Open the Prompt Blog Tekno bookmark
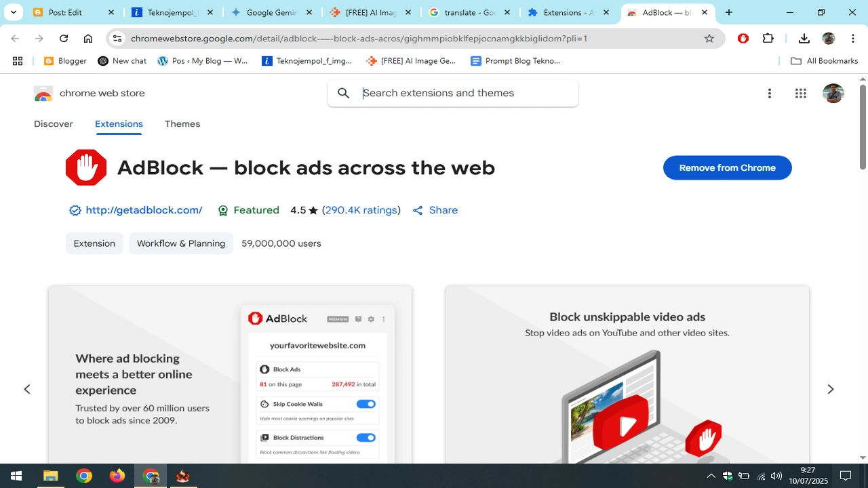The width and height of the screenshot is (868, 488). click(515, 61)
